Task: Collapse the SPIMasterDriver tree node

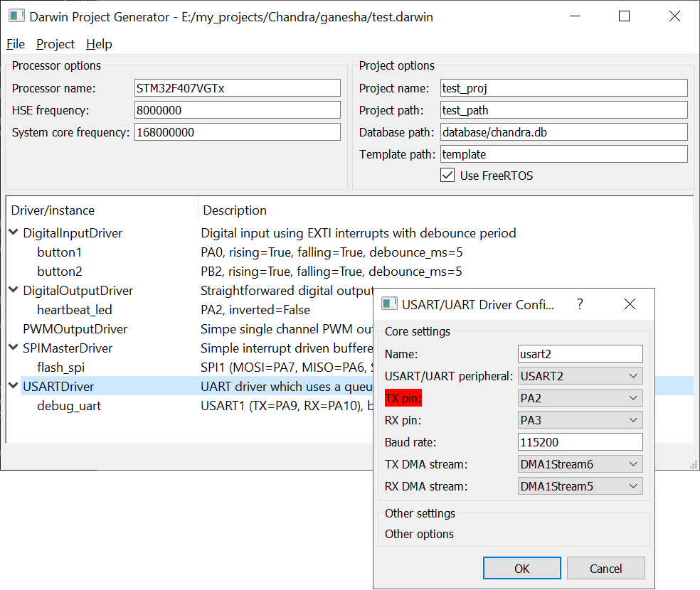Action: tap(14, 348)
